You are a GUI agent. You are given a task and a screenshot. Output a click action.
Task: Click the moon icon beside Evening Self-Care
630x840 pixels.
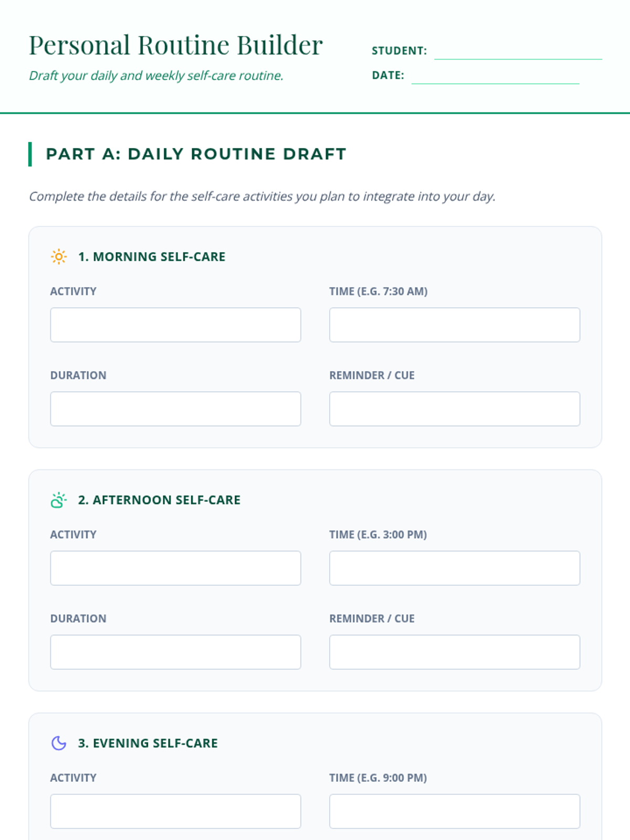[59, 743]
